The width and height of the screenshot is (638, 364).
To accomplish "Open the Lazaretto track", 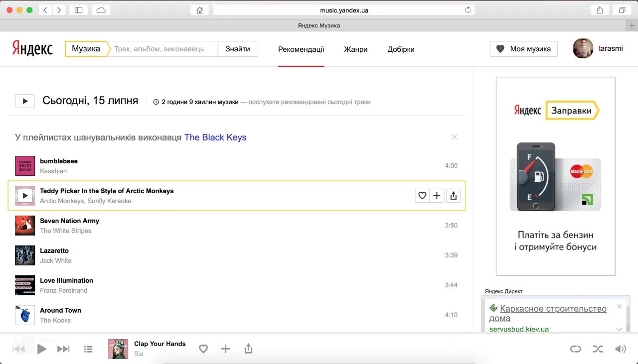I will click(x=54, y=250).
